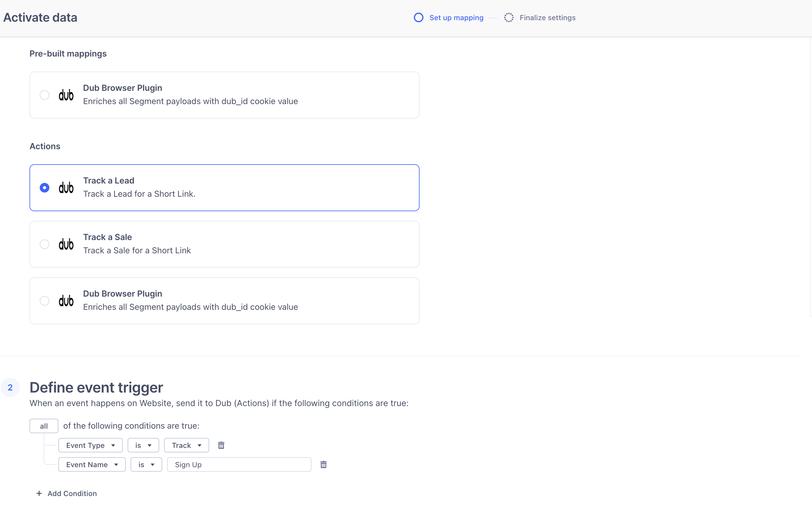Click the Add Condition button
812x518 pixels.
[x=72, y=493]
